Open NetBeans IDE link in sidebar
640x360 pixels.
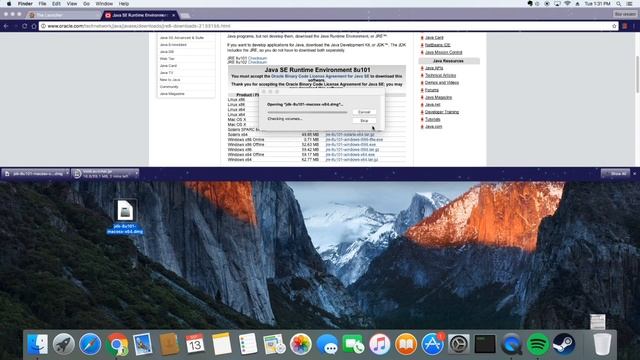438,45
